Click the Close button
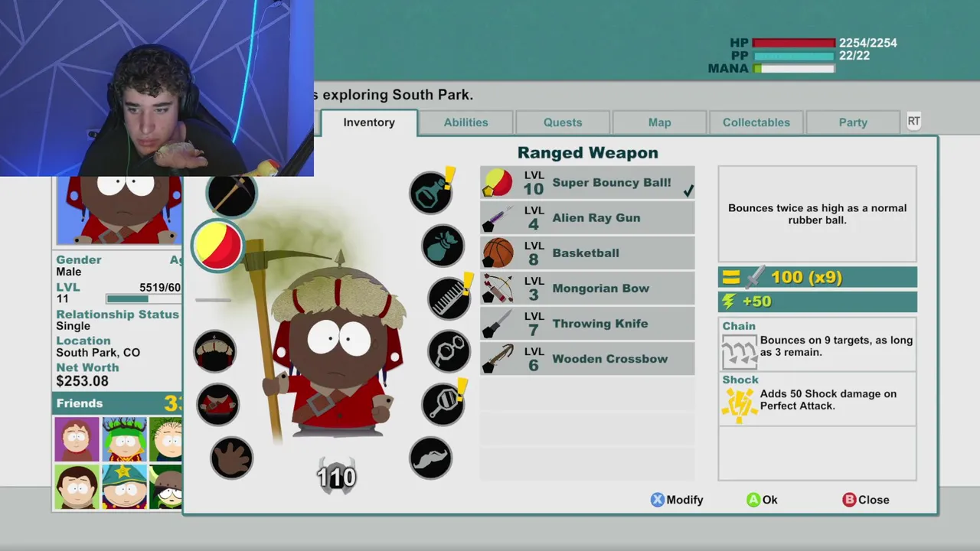 click(x=866, y=500)
